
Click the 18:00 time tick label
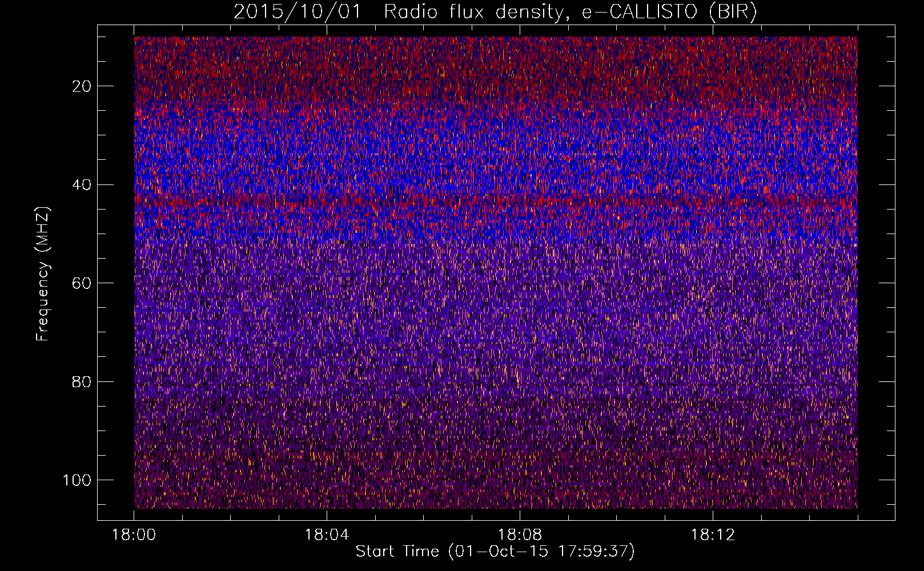(x=134, y=535)
